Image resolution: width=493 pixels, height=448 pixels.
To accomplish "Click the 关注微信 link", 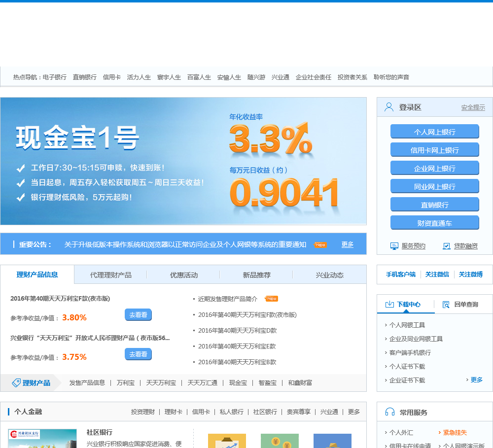I will tap(437, 274).
